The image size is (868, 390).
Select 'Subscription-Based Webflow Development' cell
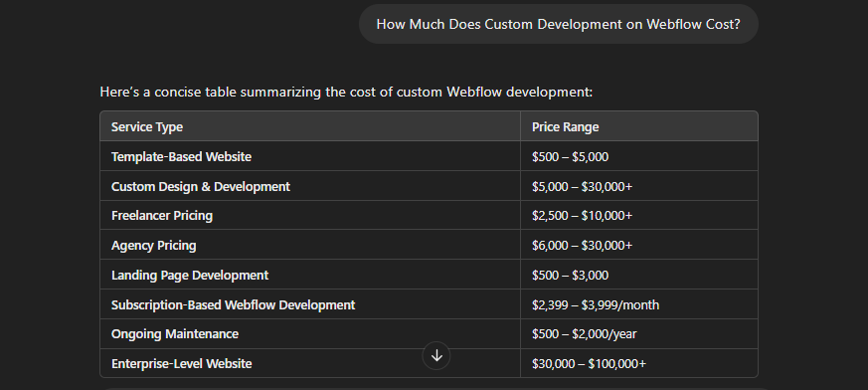coord(310,304)
